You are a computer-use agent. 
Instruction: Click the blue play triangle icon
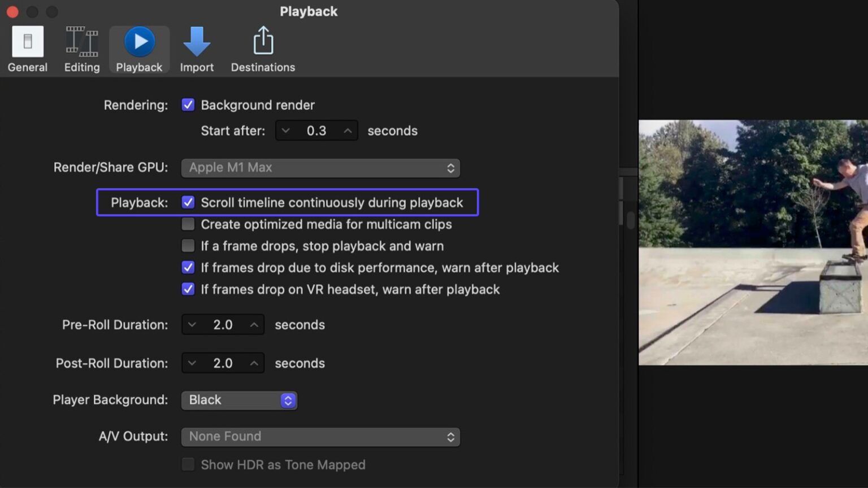[139, 41]
